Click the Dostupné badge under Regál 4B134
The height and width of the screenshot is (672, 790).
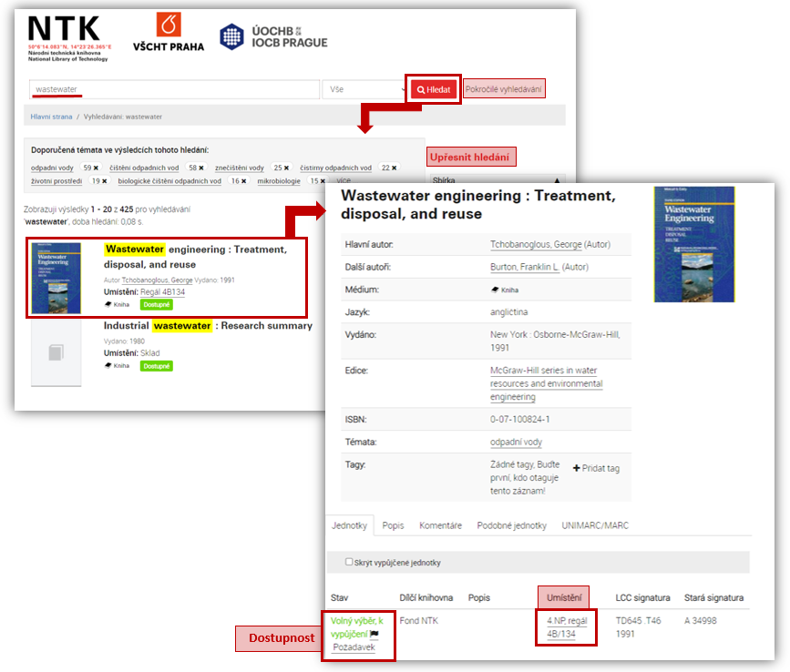coord(157,304)
